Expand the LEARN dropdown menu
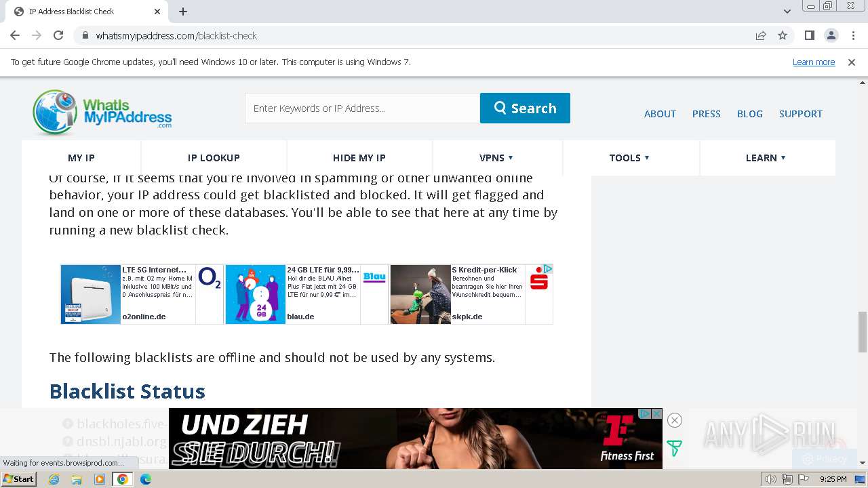The image size is (868, 488). [766, 158]
